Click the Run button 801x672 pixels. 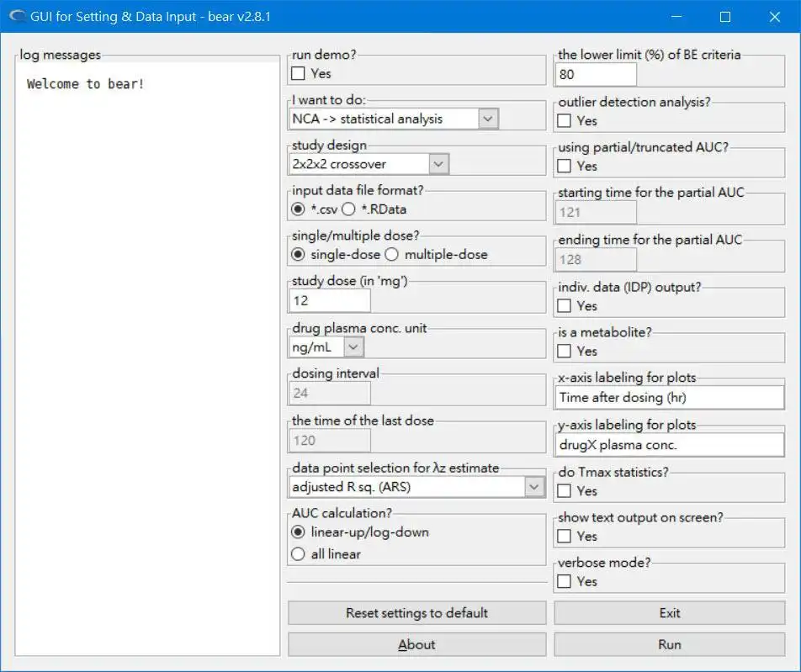669,644
